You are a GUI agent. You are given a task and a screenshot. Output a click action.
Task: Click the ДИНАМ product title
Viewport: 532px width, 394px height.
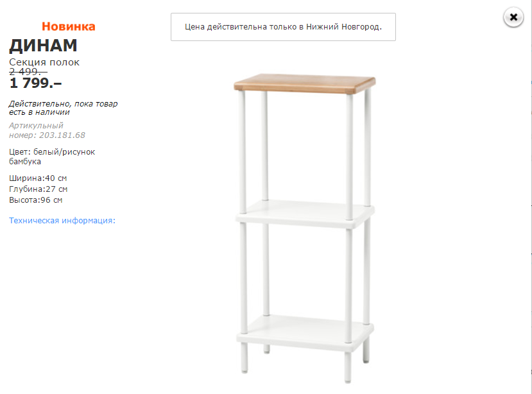(x=43, y=46)
